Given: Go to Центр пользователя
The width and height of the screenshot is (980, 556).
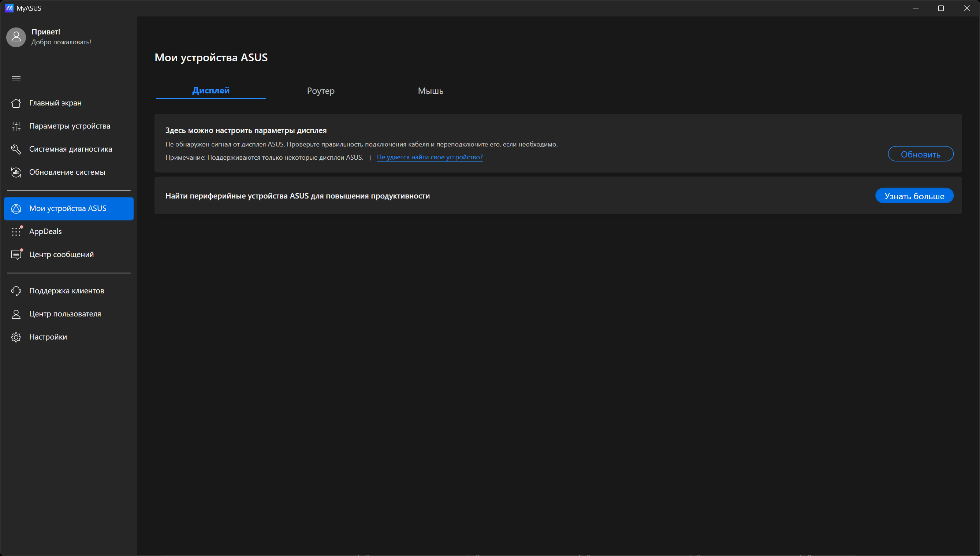Looking at the screenshot, I should pos(69,314).
